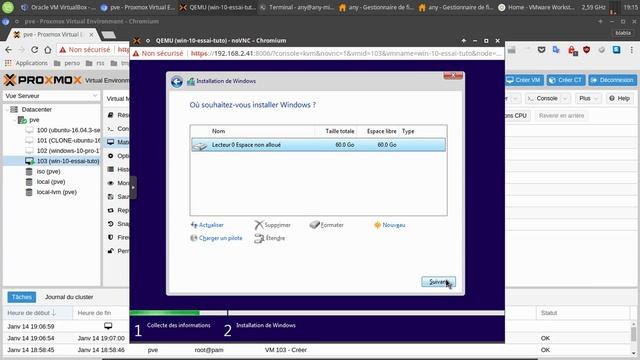The width and height of the screenshot is (640, 360).
Task: Click the Revenir en arrière button
Action: [x=561, y=116]
